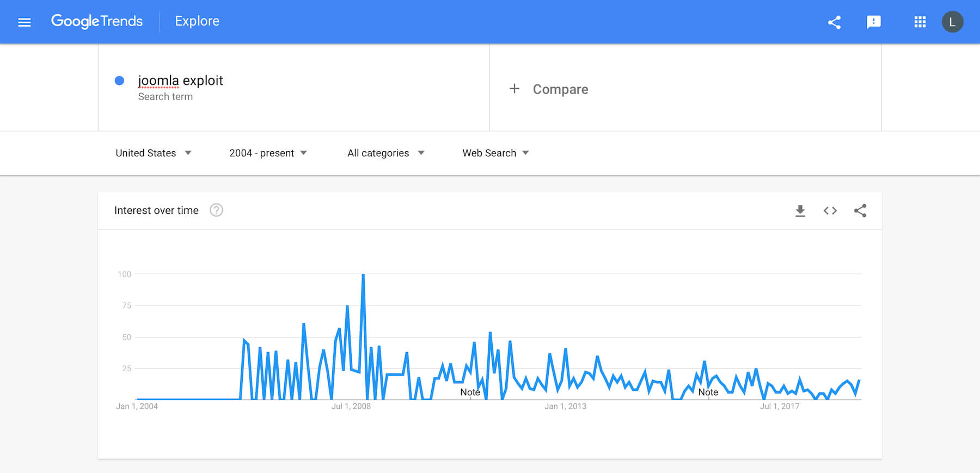Expand the United States region dropdown
The image size is (980, 473).
pos(154,153)
